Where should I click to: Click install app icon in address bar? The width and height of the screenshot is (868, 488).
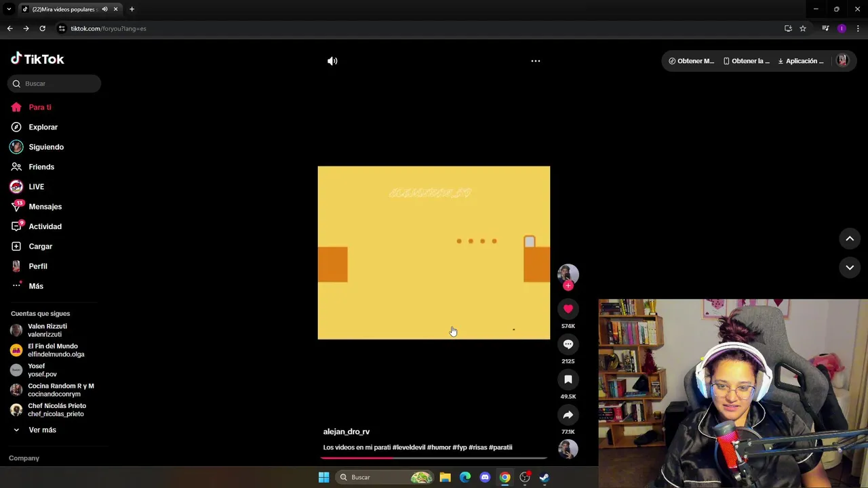click(x=788, y=28)
